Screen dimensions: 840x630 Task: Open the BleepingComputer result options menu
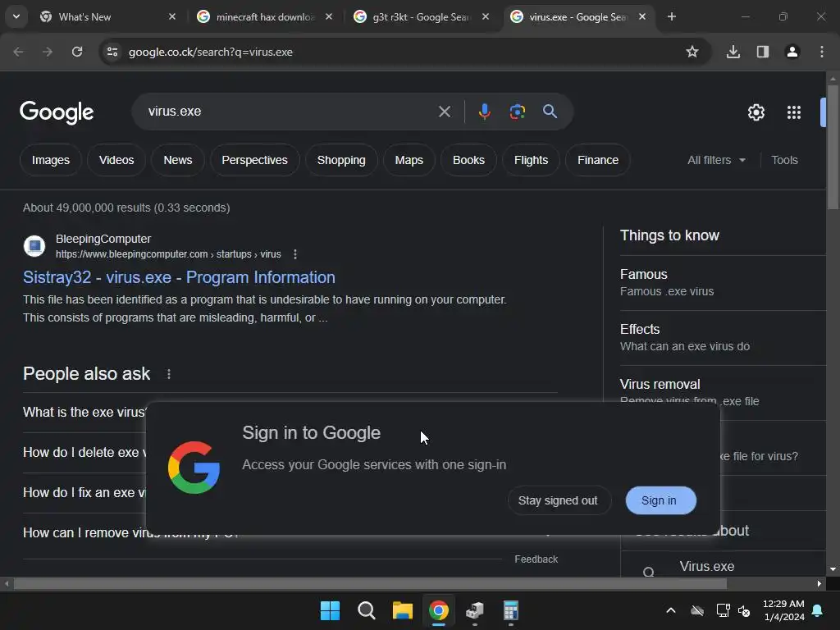coord(295,254)
